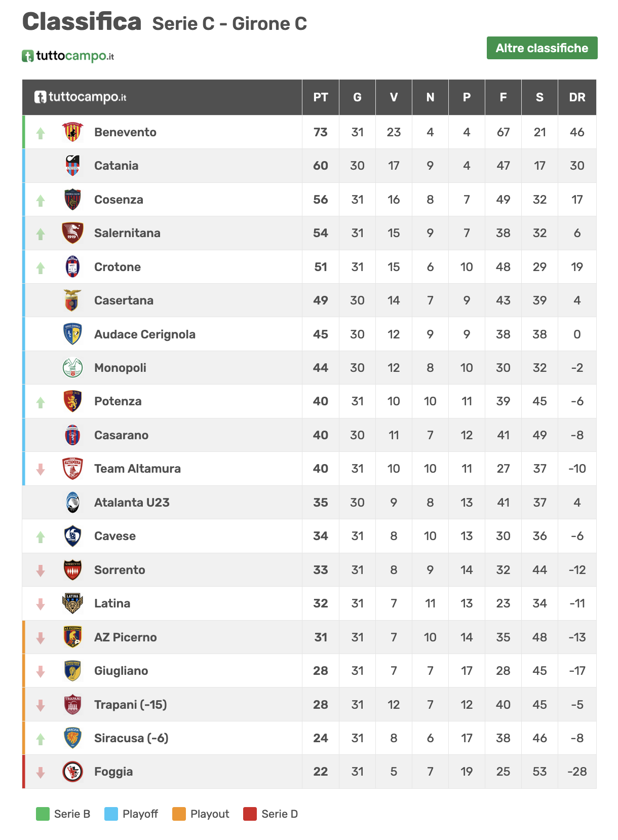Click the orange Playout legend swatch
Viewport: 618px width, 840px height.
[179, 814]
